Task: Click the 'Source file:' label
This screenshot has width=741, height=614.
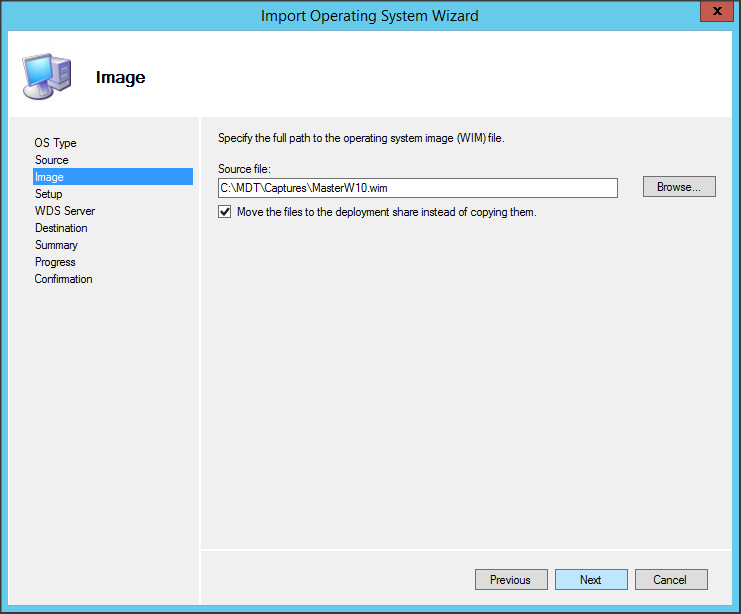Action: tap(245, 169)
